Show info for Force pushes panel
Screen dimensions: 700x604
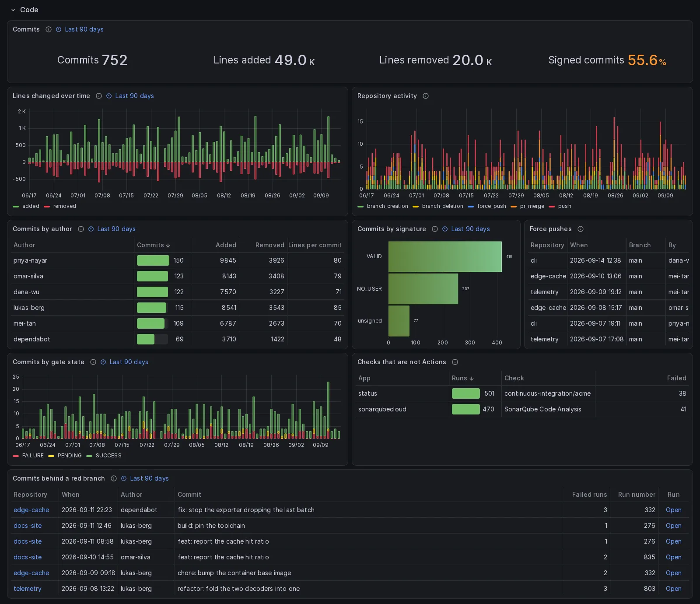coord(581,229)
